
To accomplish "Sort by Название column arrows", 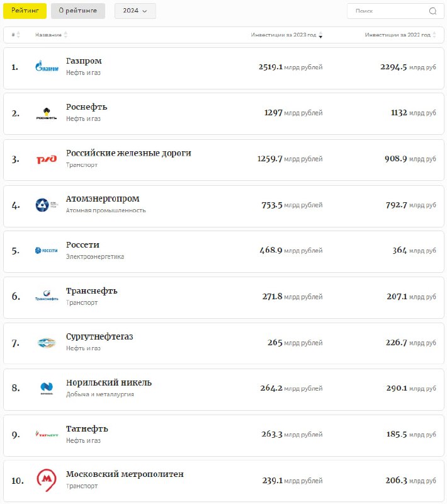I will [x=66, y=35].
